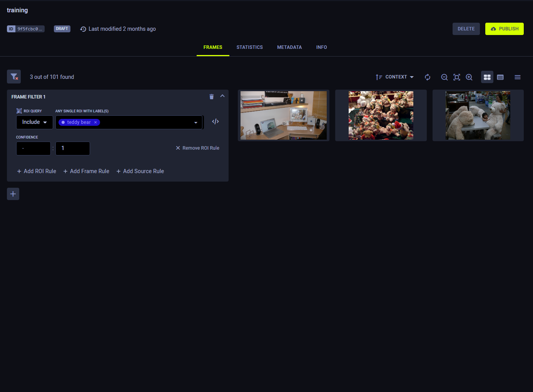The width and height of the screenshot is (533, 392).
Task: Switch to the STATISTICS tab
Action: [x=250, y=47]
